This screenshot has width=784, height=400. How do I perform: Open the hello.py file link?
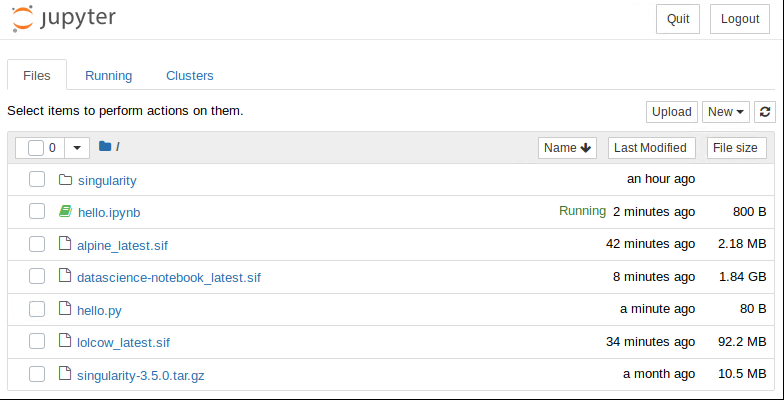(100, 311)
